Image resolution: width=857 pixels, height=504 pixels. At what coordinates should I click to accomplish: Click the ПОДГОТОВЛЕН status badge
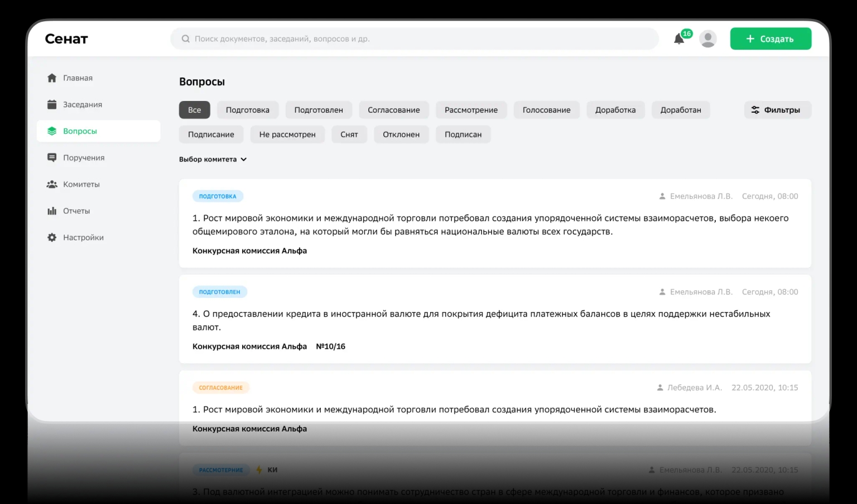220,292
